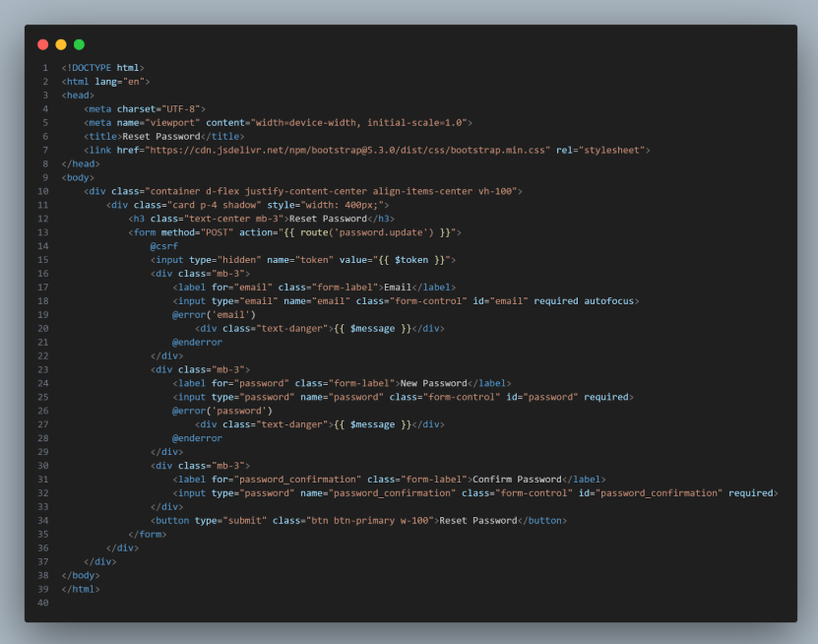Click the red close dot

tap(42, 44)
